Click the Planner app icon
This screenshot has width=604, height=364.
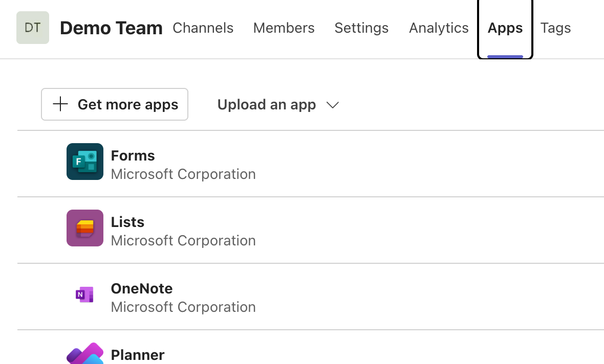point(85,353)
